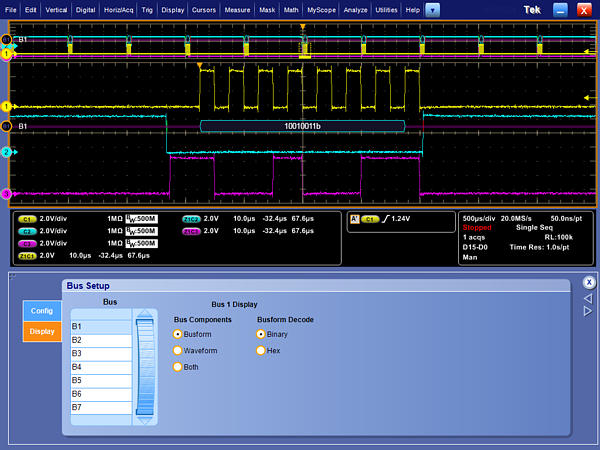
Task: Click the magenta channel 3 waveform marker
Action: [6, 193]
